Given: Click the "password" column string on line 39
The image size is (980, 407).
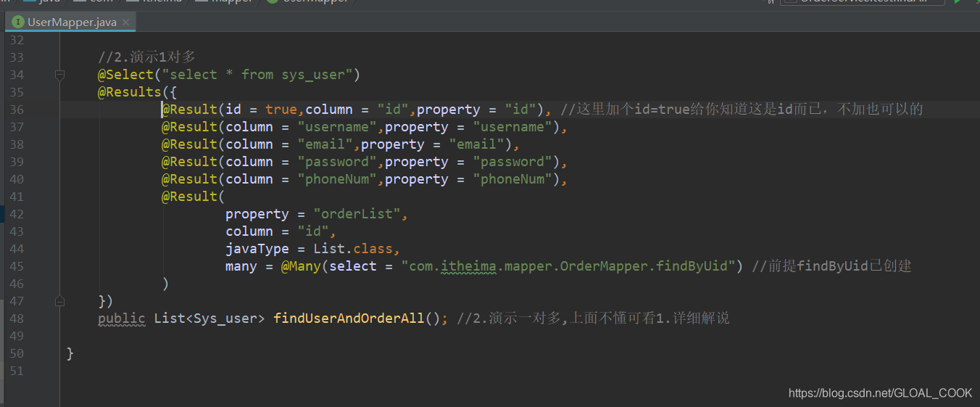Looking at the screenshot, I should point(337,162).
